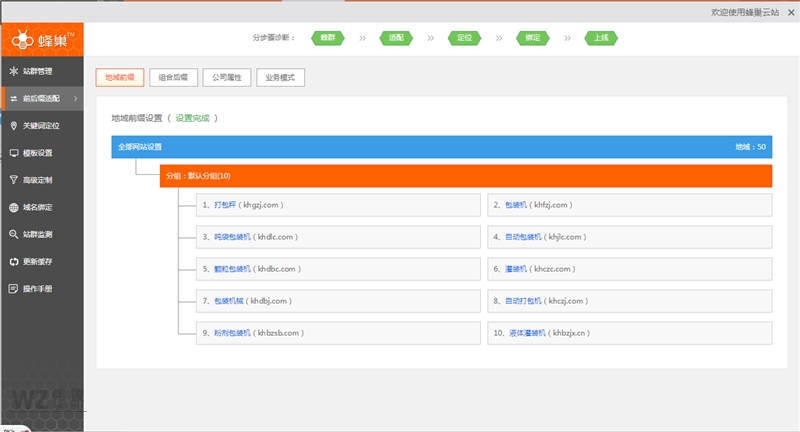Click the 模板设置 monitor icon
The height and width of the screenshot is (432, 800).
pos(14,153)
